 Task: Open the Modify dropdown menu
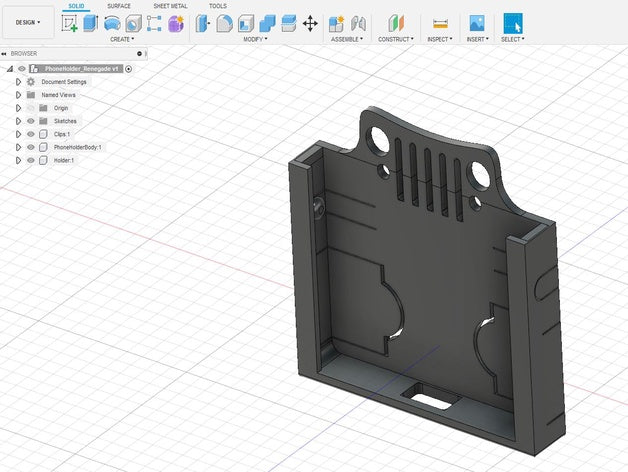255,39
